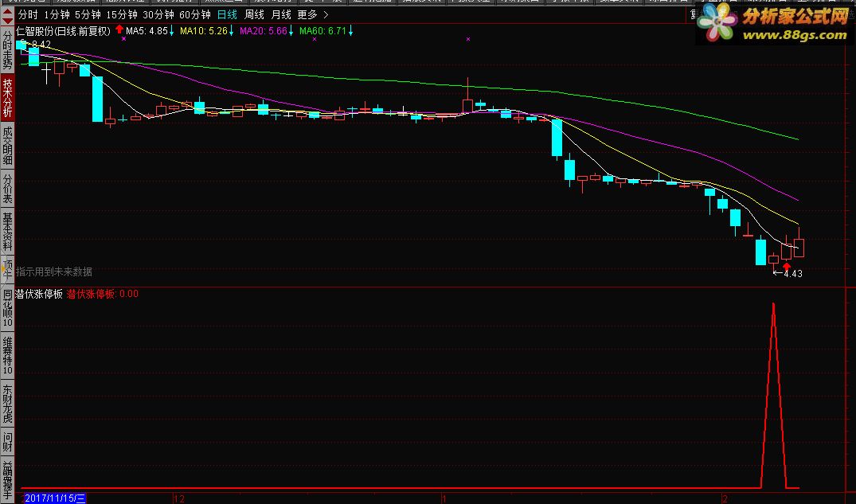Open the 东财龙虎 side tab
Image resolution: width=856 pixels, height=504 pixels.
[7, 403]
